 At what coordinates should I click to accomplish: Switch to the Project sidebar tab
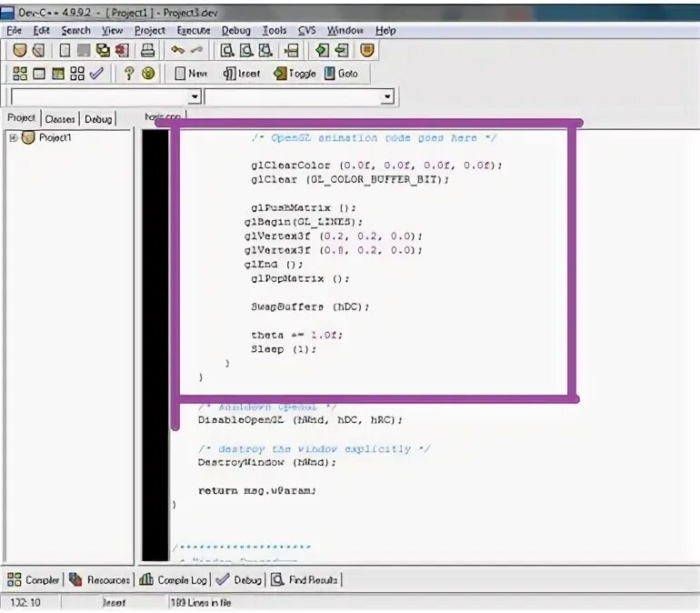click(21, 118)
